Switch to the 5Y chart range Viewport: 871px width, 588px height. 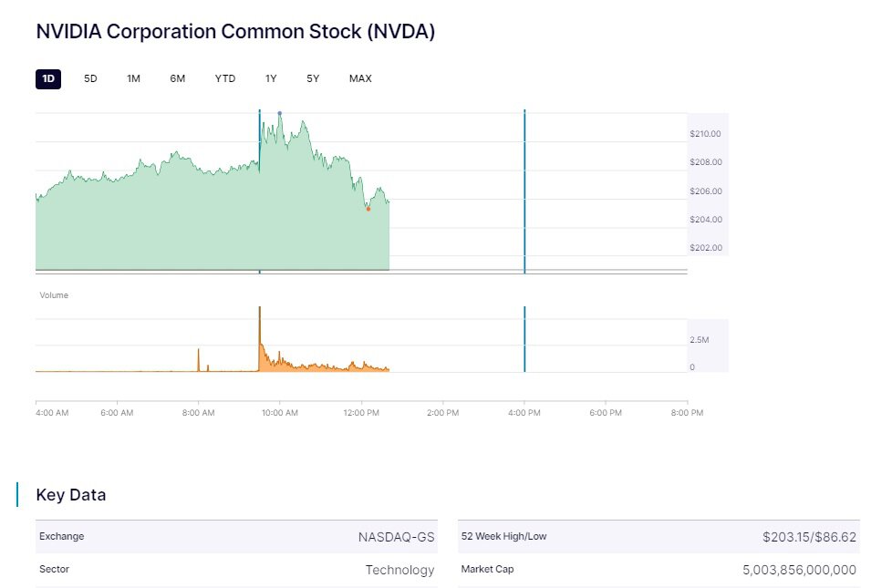point(313,78)
